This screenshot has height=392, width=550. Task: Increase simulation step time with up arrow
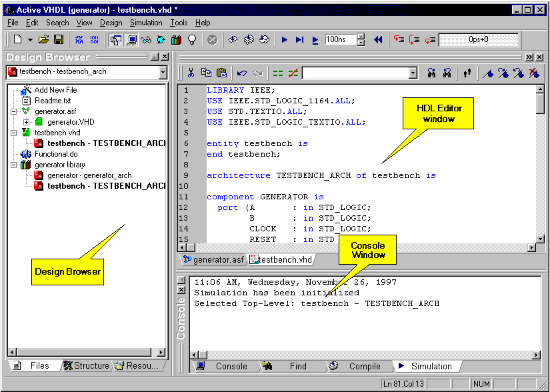[x=361, y=37]
